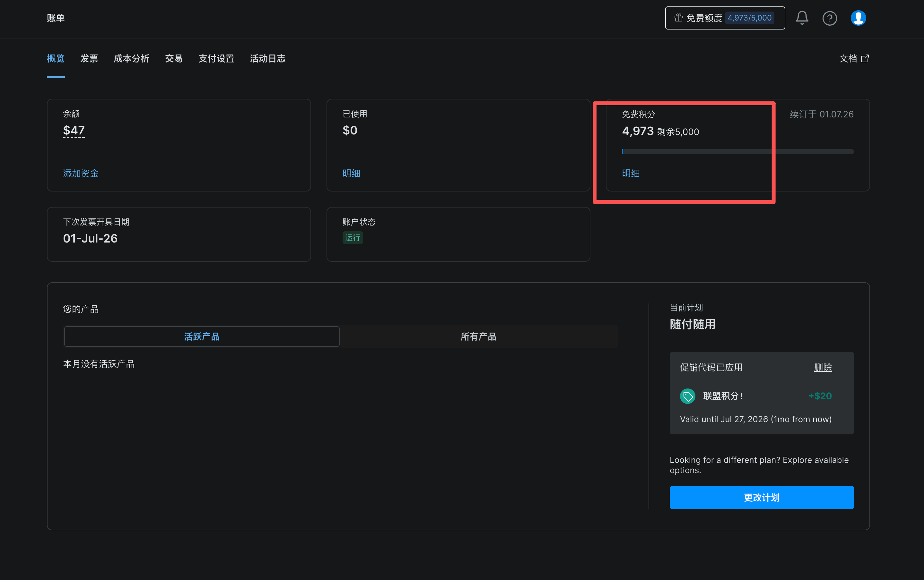Click the green tag icon beside 联盟积分

(688, 396)
